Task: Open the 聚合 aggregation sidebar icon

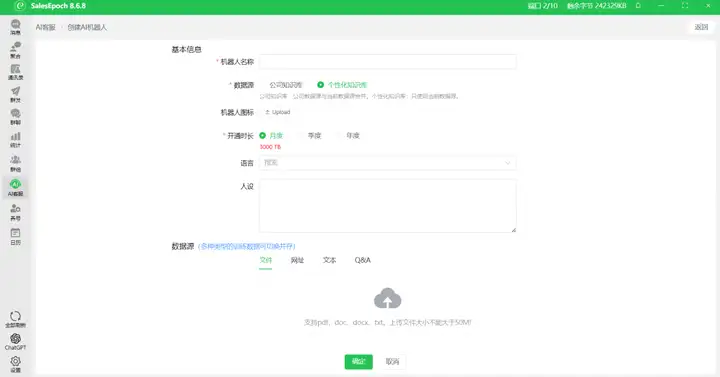Action: [x=15, y=50]
